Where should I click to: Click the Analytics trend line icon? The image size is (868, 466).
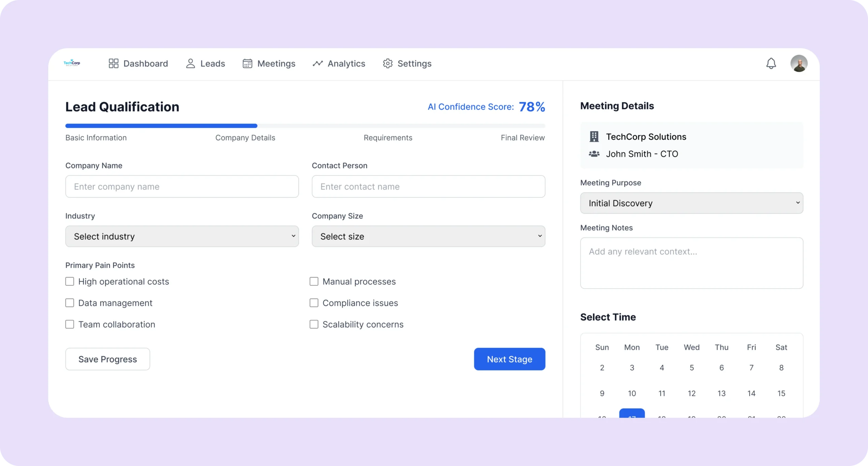click(318, 63)
